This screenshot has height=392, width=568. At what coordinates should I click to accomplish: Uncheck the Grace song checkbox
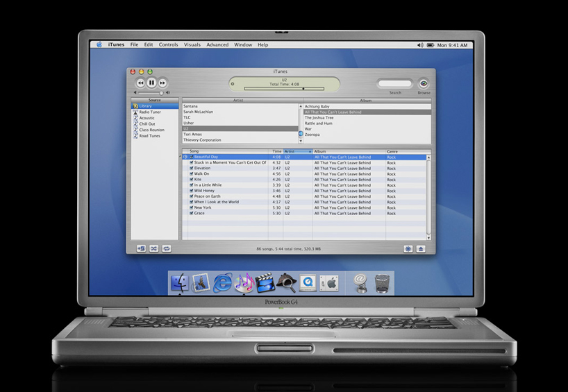click(x=191, y=213)
